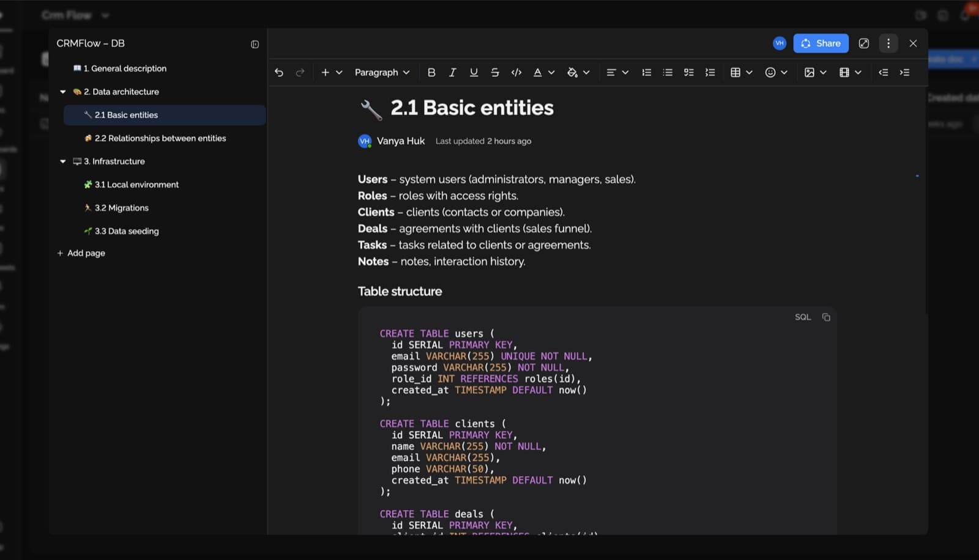Collapse the 2. Data architecture section
This screenshot has height=560, width=979.
(62, 92)
